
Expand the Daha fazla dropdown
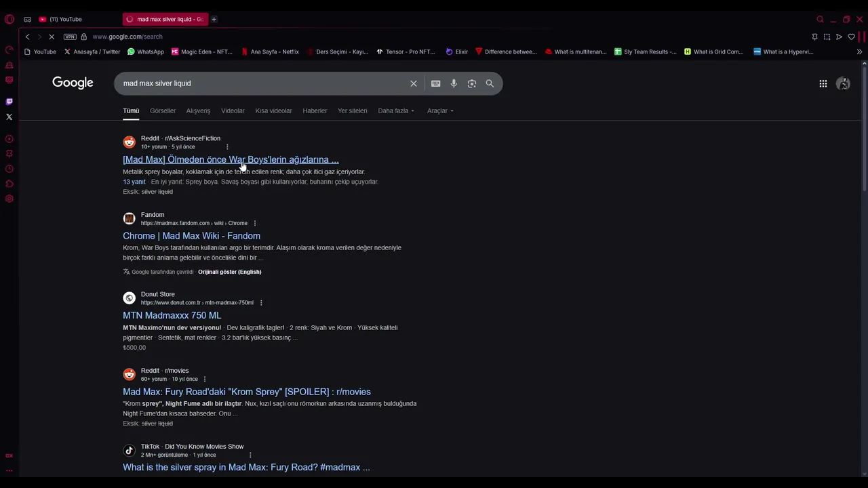coord(396,110)
